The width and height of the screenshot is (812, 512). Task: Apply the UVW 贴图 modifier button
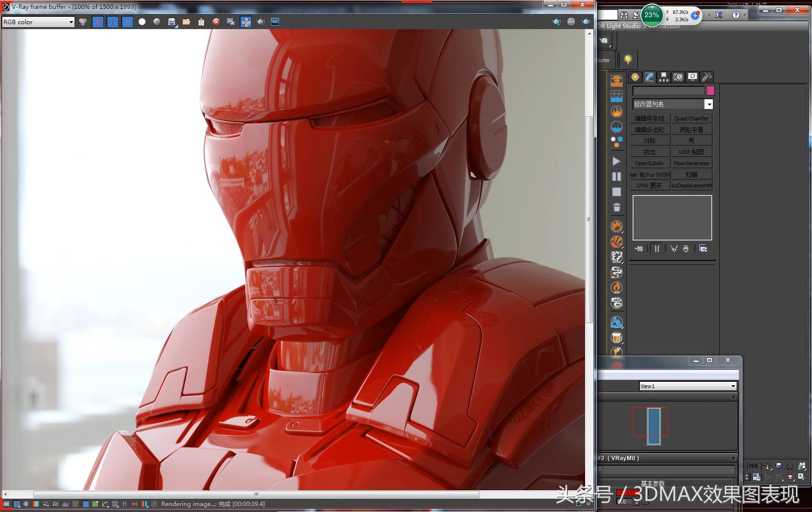(x=691, y=152)
